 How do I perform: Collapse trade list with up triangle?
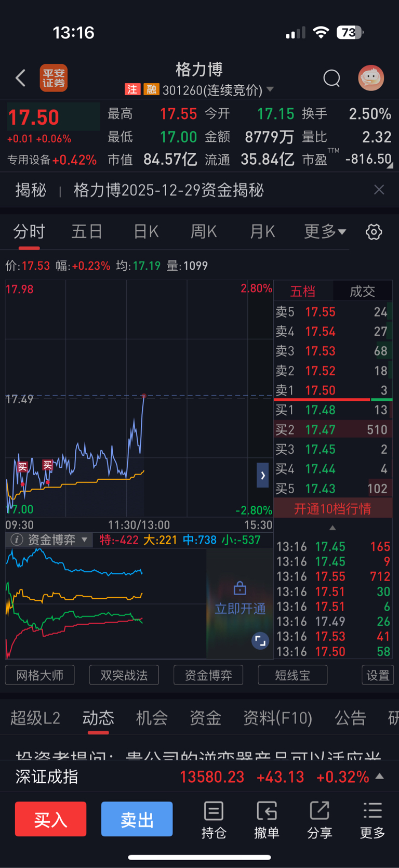332,528
